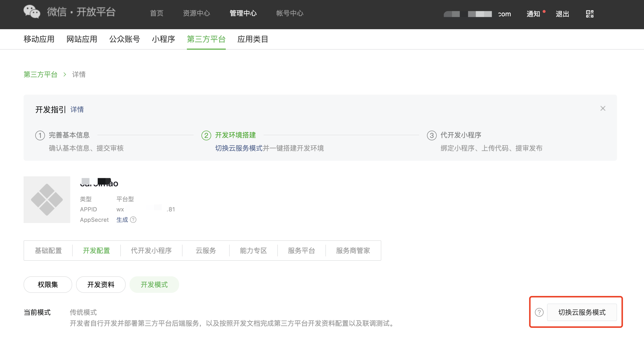Switch to 应用类目 tab

[x=253, y=39]
